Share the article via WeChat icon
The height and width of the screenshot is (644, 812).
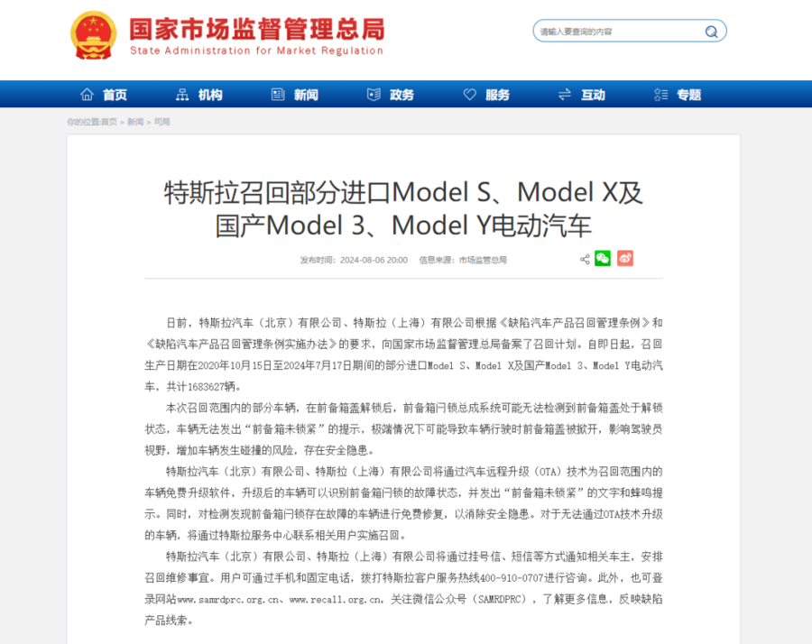tap(603, 259)
